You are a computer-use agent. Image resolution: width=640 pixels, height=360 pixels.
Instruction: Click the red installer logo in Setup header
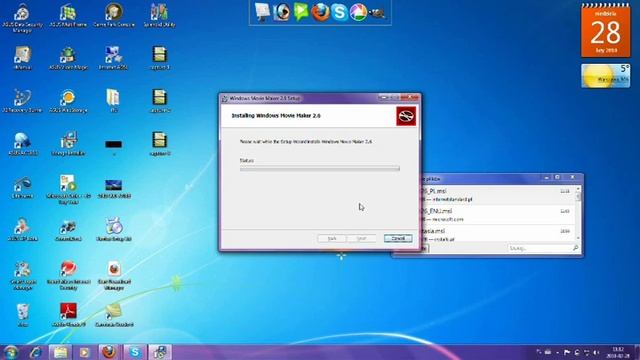pos(406,116)
